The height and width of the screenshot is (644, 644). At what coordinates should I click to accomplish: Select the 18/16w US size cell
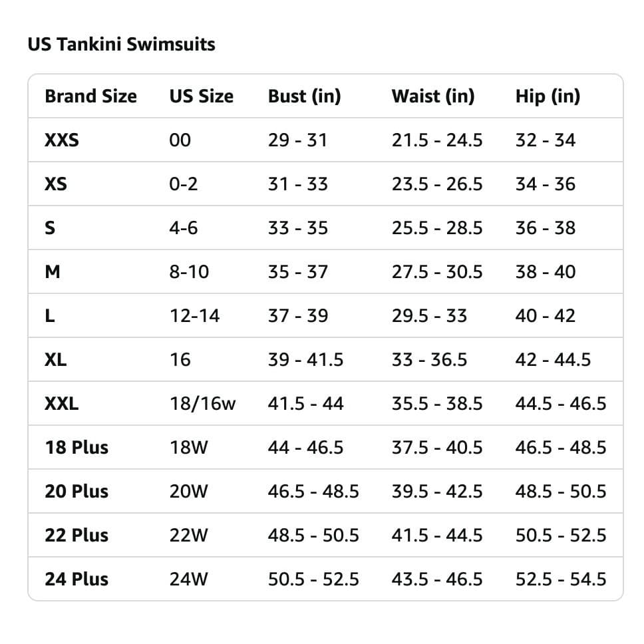202,404
